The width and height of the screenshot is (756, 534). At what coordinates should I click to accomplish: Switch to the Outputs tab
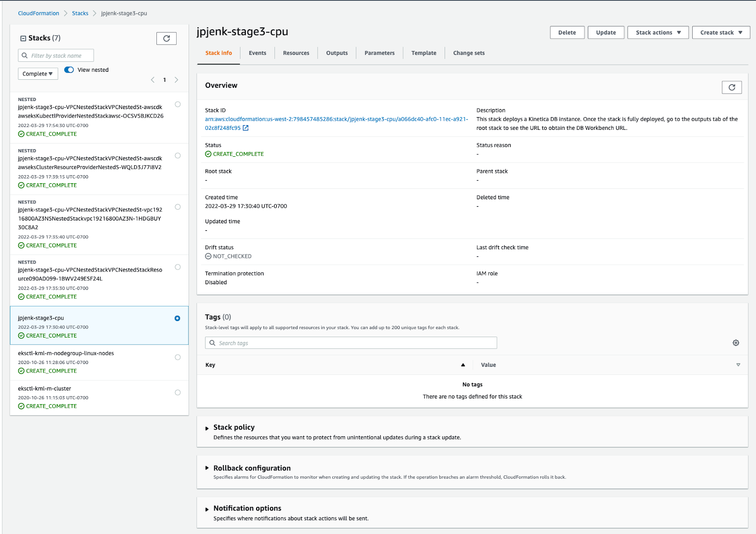[x=336, y=53]
